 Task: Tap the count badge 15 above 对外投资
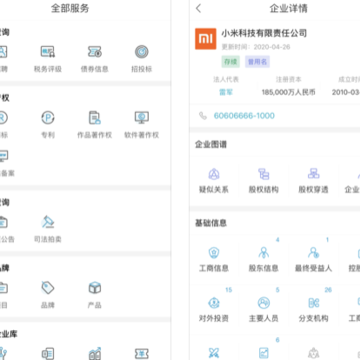pyautogui.click(x=228, y=290)
